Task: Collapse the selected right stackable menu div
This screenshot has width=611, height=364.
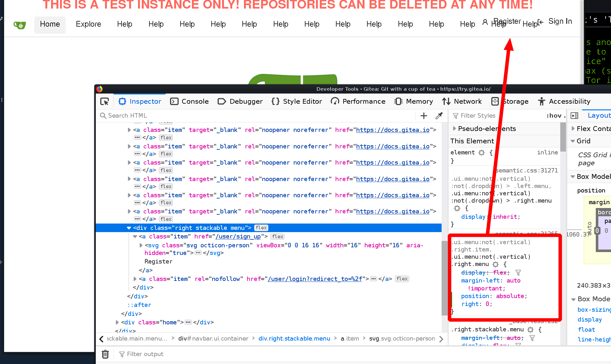Action: coord(129,228)
